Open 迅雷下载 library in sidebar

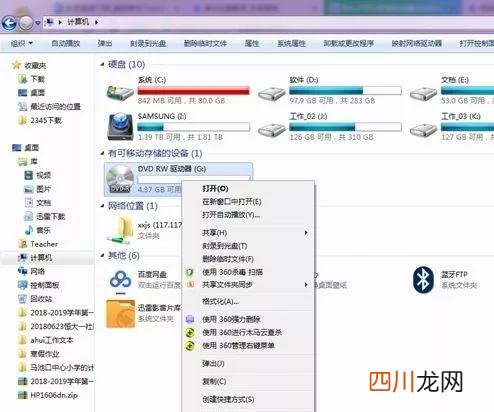45,216
